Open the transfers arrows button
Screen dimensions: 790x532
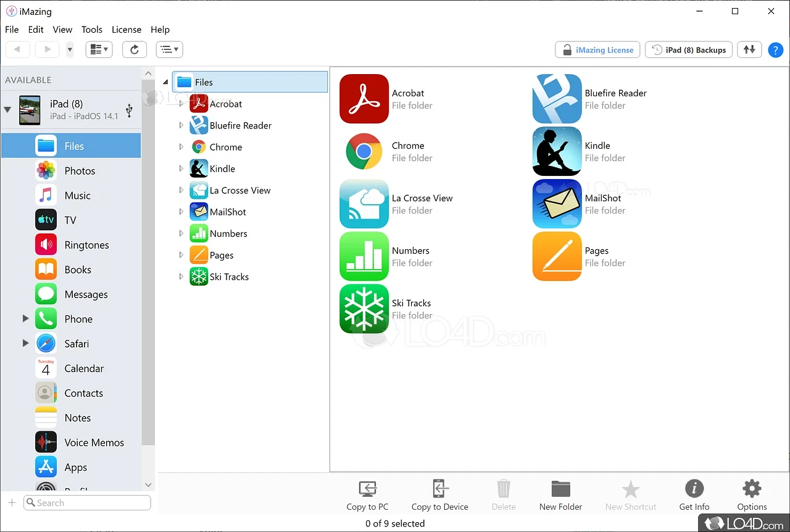(x=749, y=49)
